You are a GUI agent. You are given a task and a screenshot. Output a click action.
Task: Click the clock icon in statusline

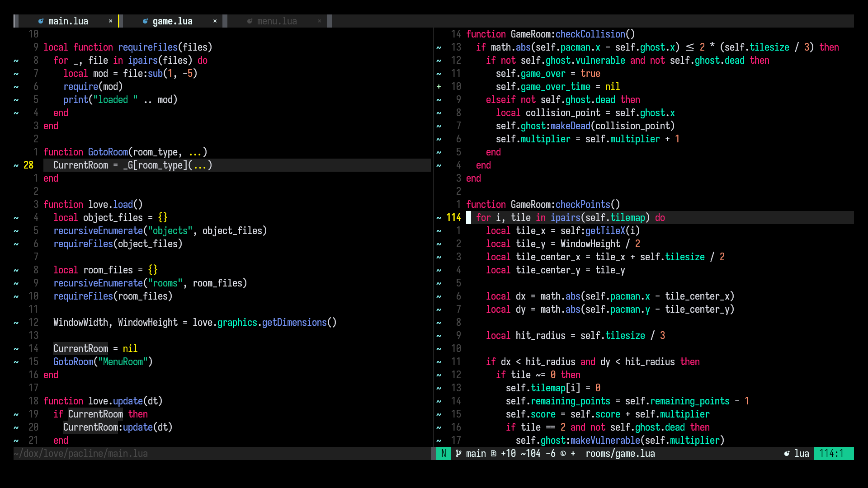coord(563,454)
